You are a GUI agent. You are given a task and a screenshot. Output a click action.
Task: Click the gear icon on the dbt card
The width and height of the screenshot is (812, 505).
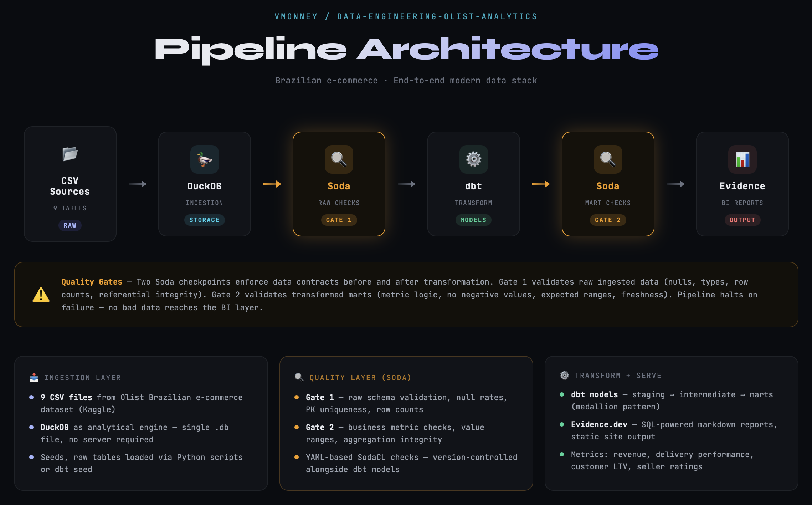(473, 159)
